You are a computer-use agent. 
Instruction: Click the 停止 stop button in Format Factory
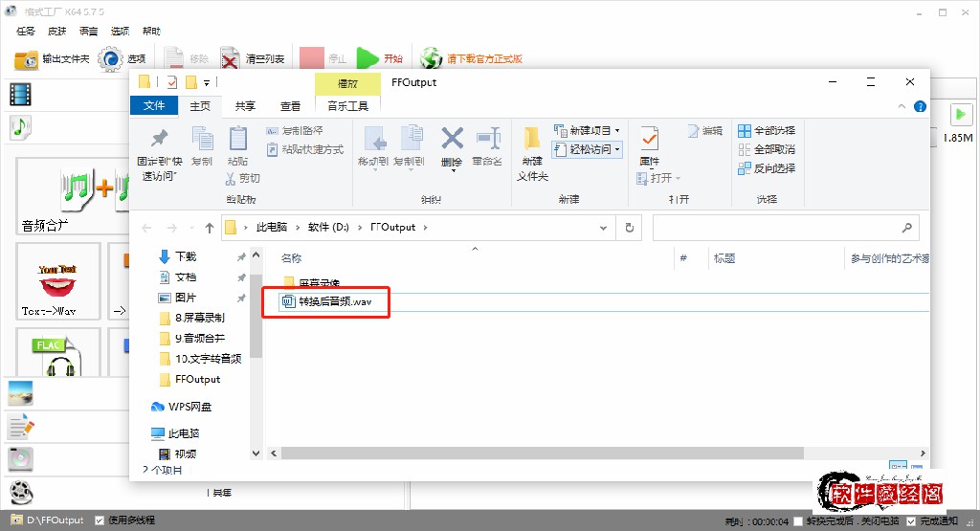tap(323, 58)
